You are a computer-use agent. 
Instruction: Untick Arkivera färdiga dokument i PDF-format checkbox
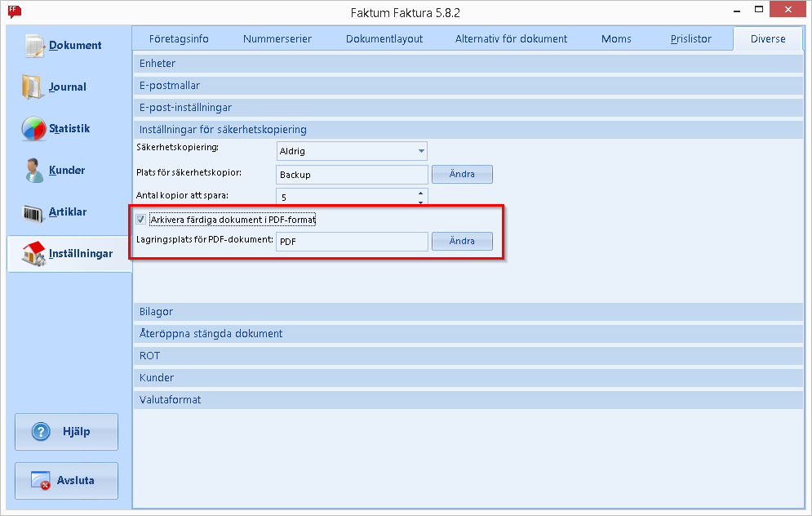141,220
